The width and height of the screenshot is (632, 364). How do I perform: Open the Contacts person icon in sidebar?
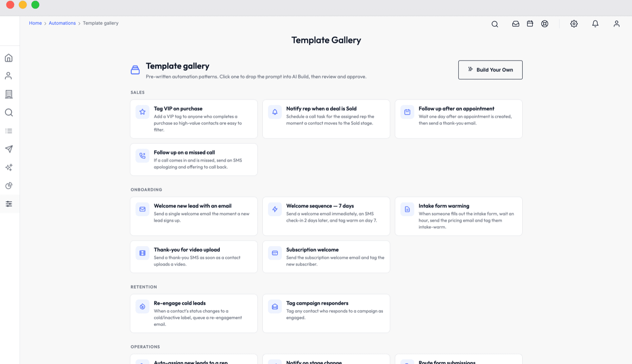point(9,76)
